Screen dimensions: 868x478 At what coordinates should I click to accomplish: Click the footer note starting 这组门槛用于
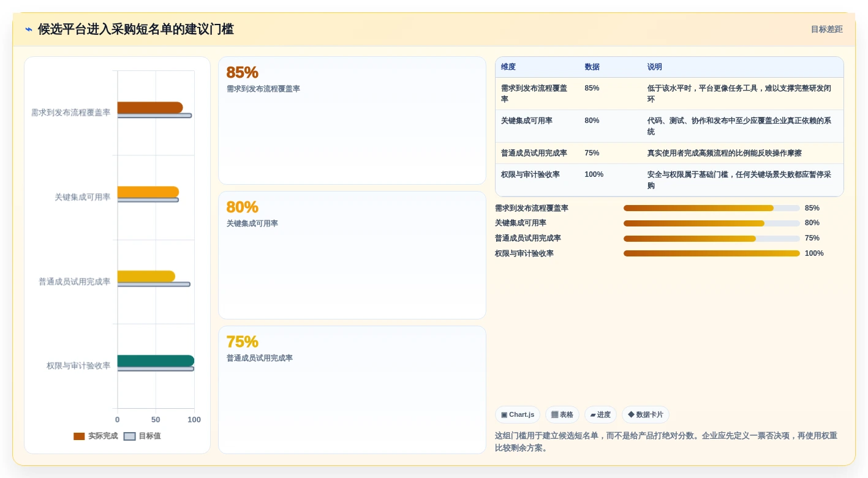coord(666,442)
